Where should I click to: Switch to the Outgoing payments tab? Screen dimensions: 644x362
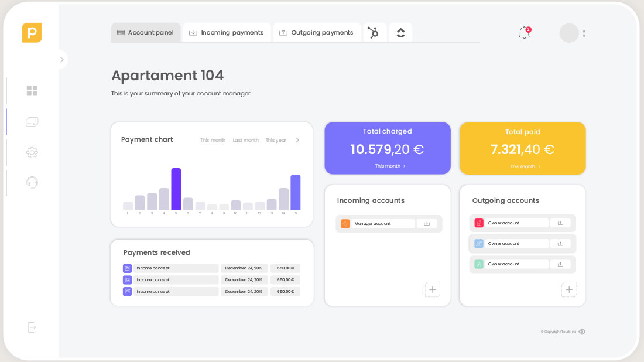[x=317, y=33]
